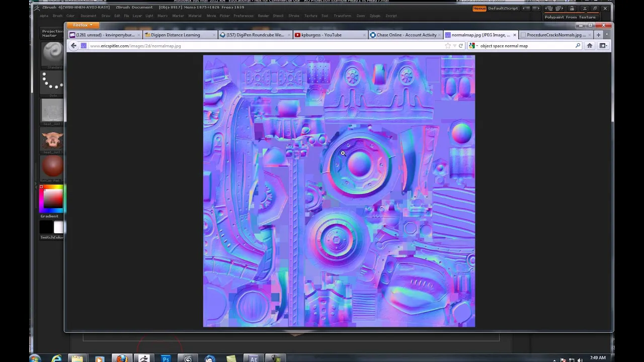This screenshot has height=362, width=644.
Task: Click the site identity icon in address bar
Action: coord(84,46)
